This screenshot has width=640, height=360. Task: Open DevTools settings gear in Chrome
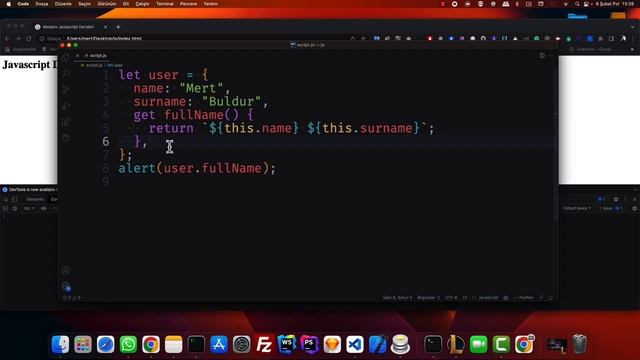click(616, 199)
